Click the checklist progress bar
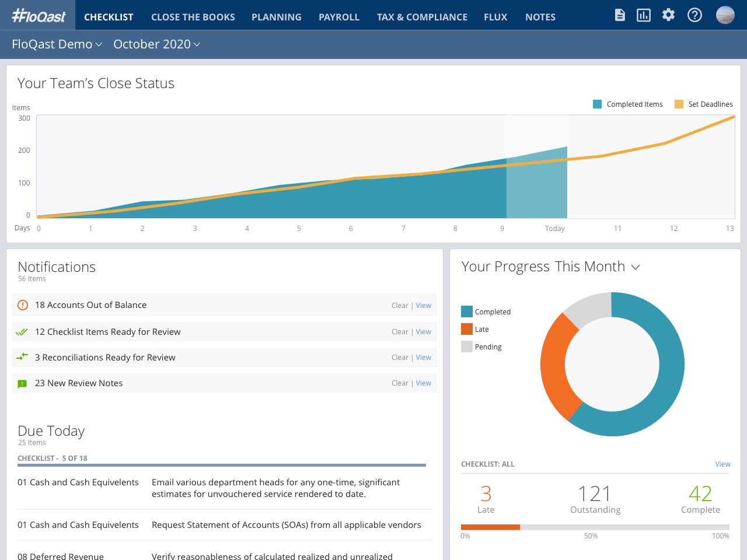Viewport: 747px width, 560px height. tap(595, 527)
